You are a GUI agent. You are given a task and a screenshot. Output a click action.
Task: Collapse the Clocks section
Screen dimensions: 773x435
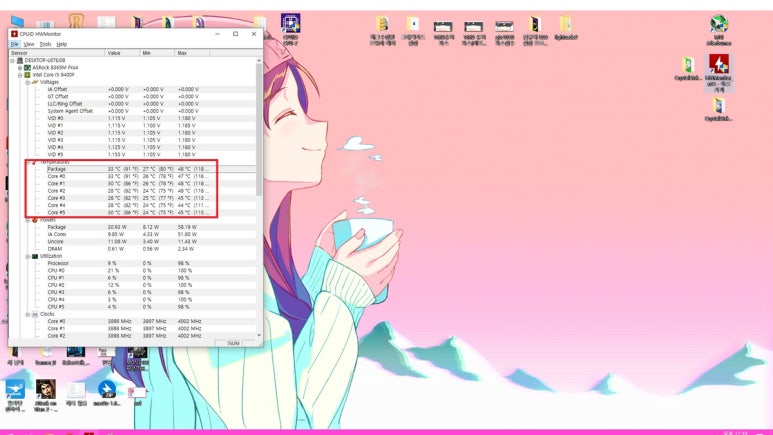28,314
